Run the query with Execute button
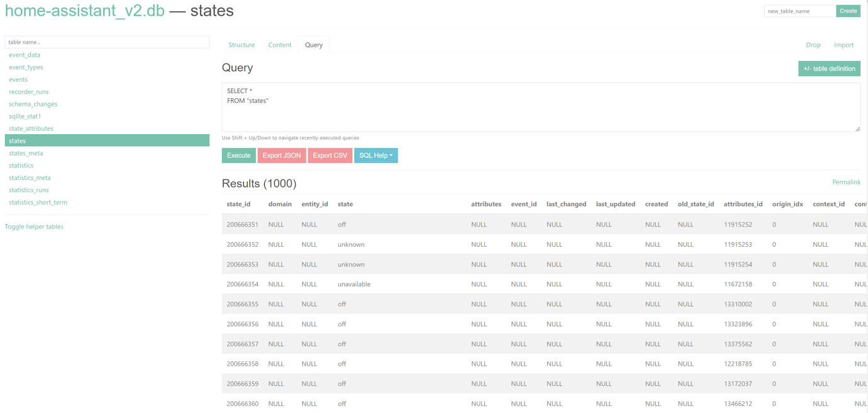The width and height of the screenshot is (868, 413). [238, 155]
